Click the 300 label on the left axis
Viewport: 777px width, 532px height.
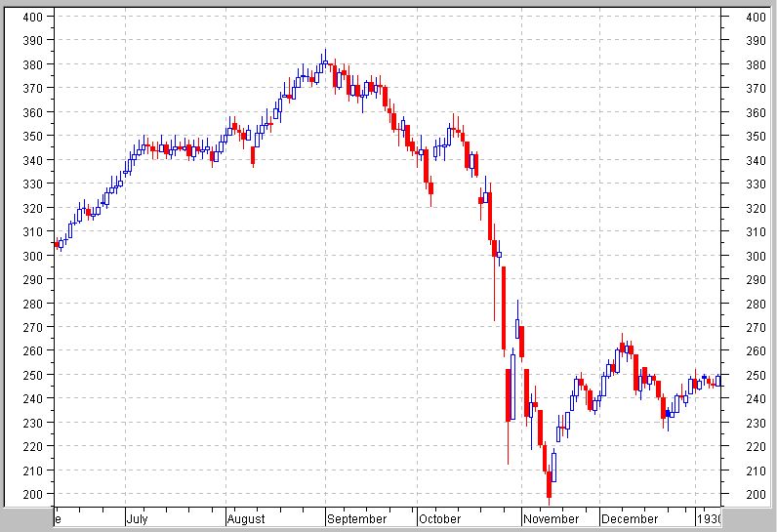point(33,256)
